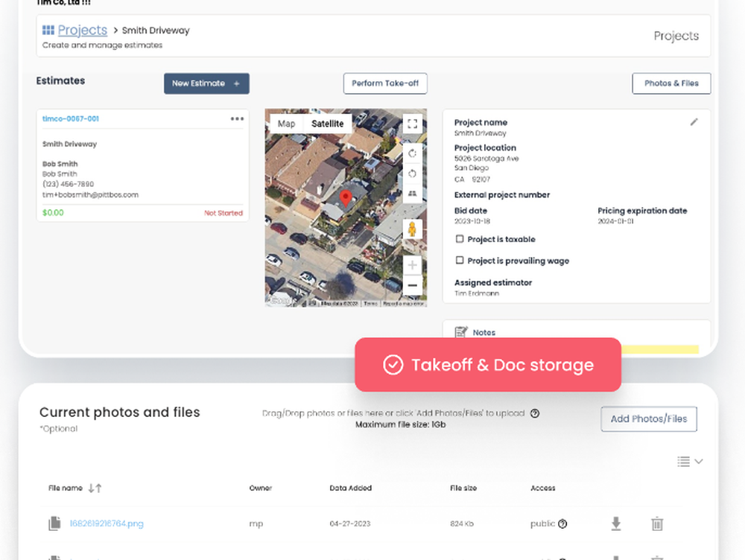Rotate the map counterclockwise
The width and height of the screenshot is (745, 560).
coord(413,174)
